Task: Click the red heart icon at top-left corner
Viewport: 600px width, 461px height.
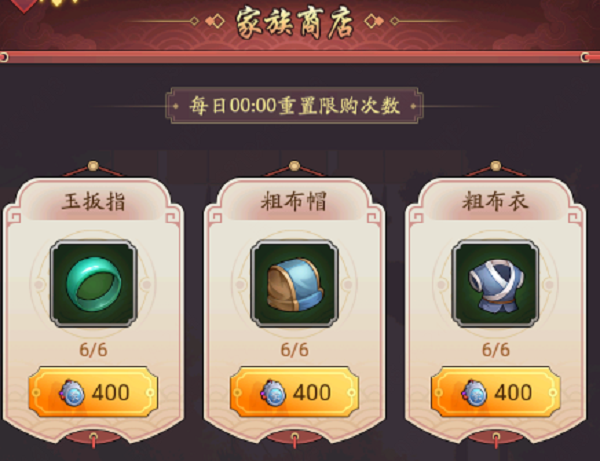Action: tap(24, 6)
